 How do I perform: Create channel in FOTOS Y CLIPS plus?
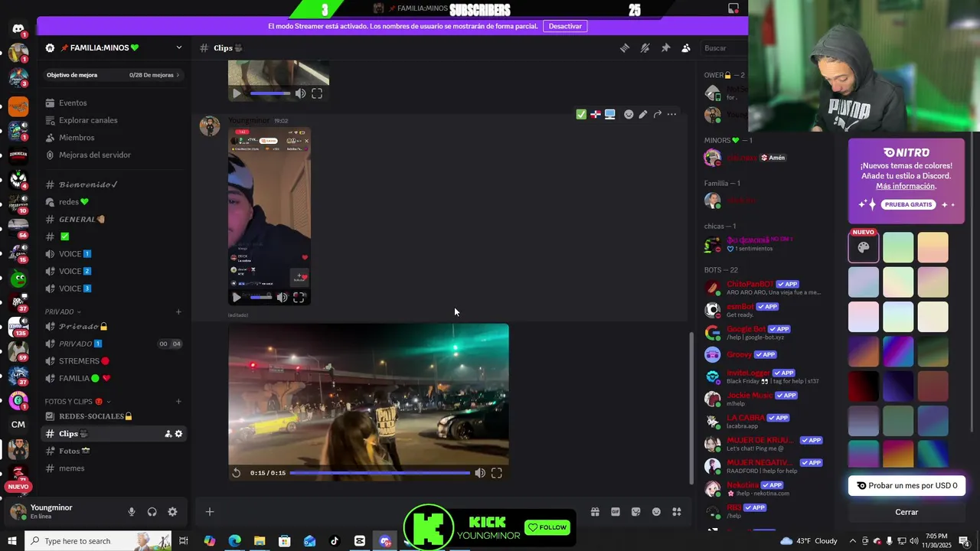click(178, 401)
